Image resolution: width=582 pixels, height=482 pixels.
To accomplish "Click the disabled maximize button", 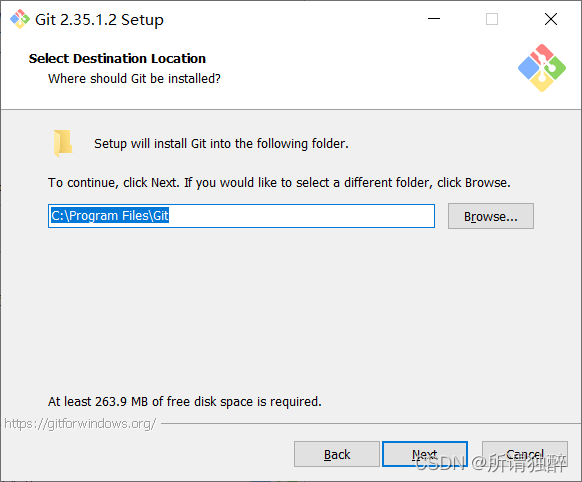I will point(492,19).
